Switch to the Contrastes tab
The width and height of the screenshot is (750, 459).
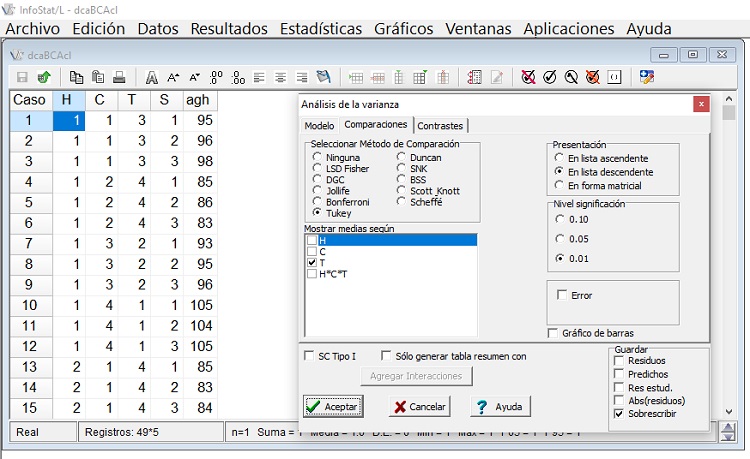click(x=440, y=126)
